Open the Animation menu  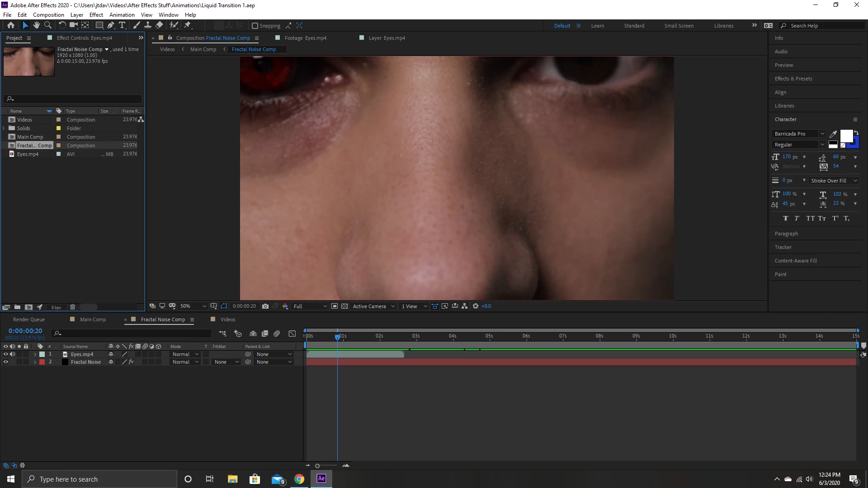[122, 14]
